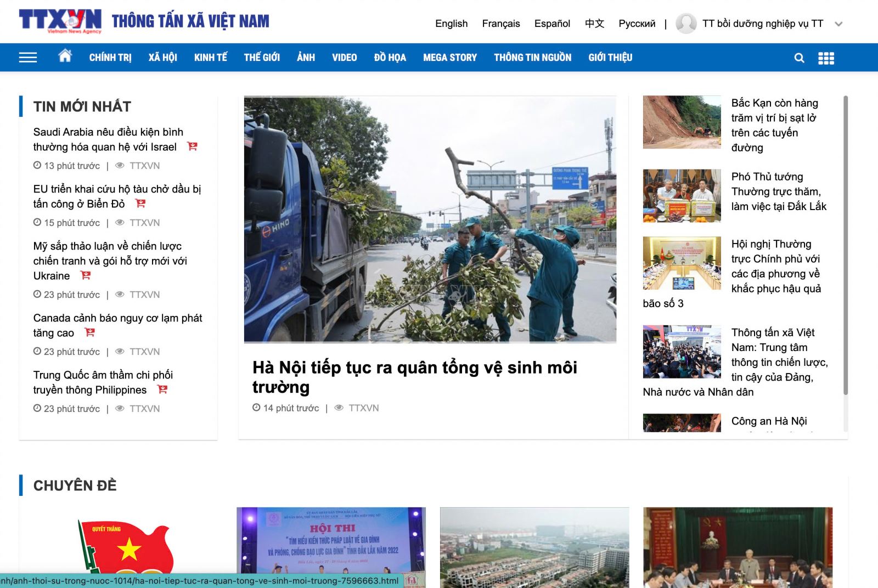Click eye icon under Hà Nội headline

(339, 408)
